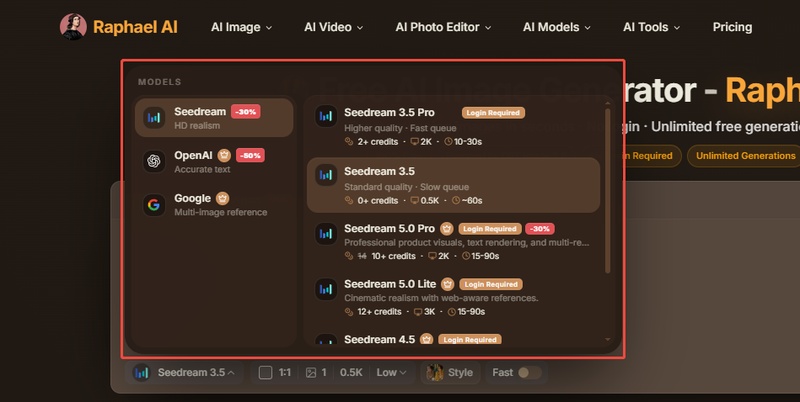Click the '12+ credits' text
The height and width of the screenshot is (402, 800).
pos(379,312)
